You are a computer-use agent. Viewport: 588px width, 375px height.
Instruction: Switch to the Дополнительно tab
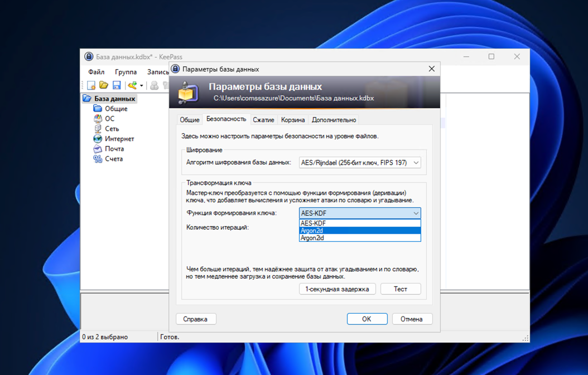(334, 120)
